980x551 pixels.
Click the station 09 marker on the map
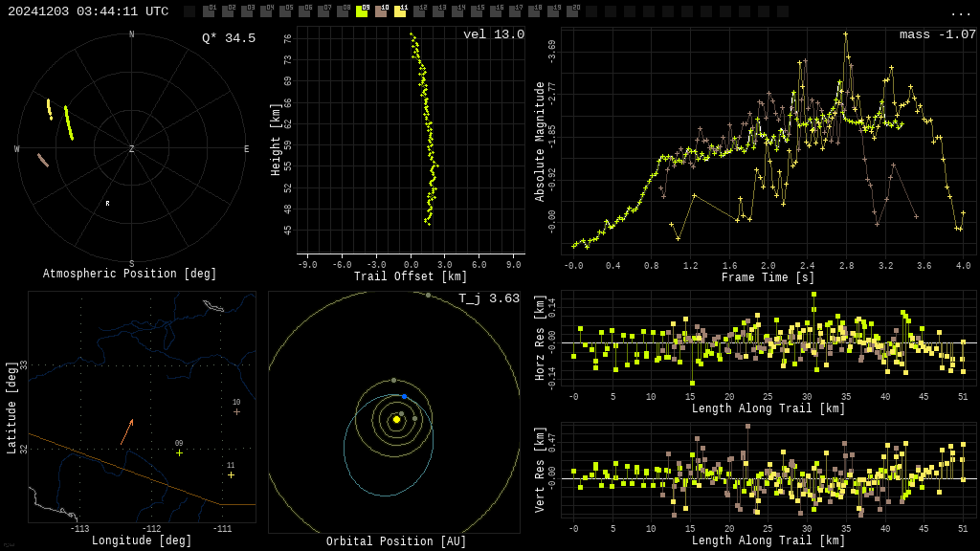(179, 452)
